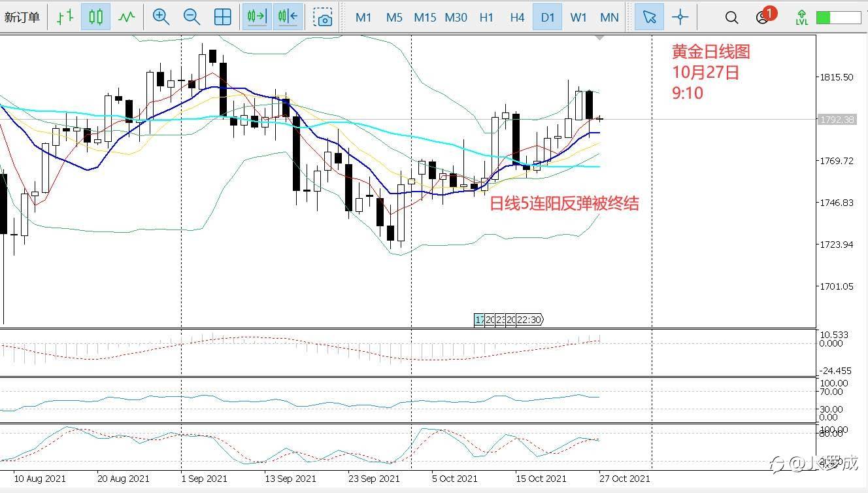Viewport: 868px width, 493px height.
Task: Click date label 5 Oct 2021
Action: [x=456, y=479]
